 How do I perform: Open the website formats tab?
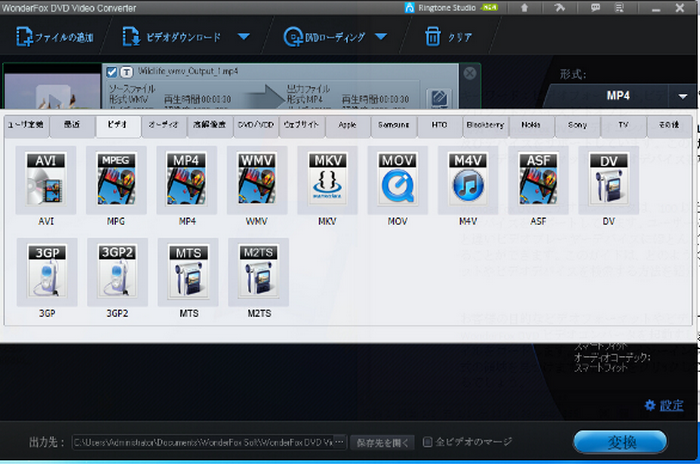(x=302, y=125)
